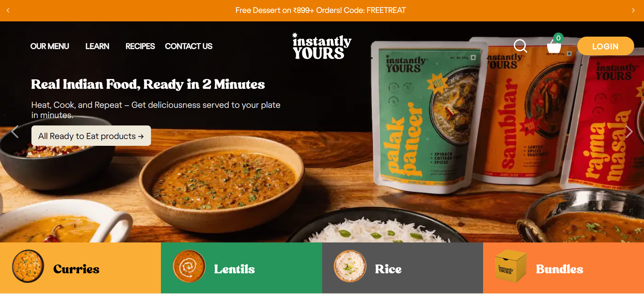The image size is (644, 294).
Task: Open the Our Menu navigation item
Action: (x=50, y=46)
